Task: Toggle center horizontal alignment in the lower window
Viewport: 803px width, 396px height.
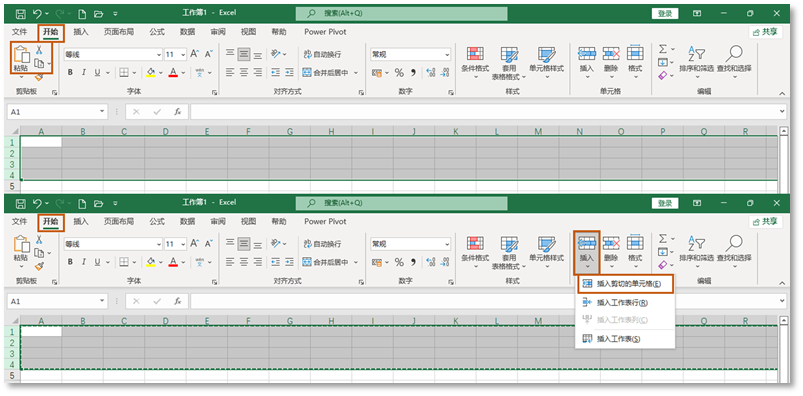Action: coord(244,262)
